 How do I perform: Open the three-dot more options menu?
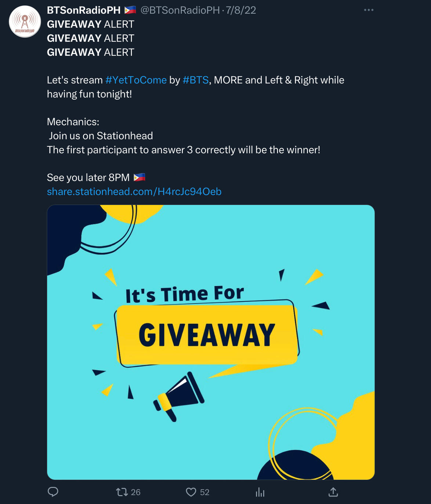click(x=369, y=10)
